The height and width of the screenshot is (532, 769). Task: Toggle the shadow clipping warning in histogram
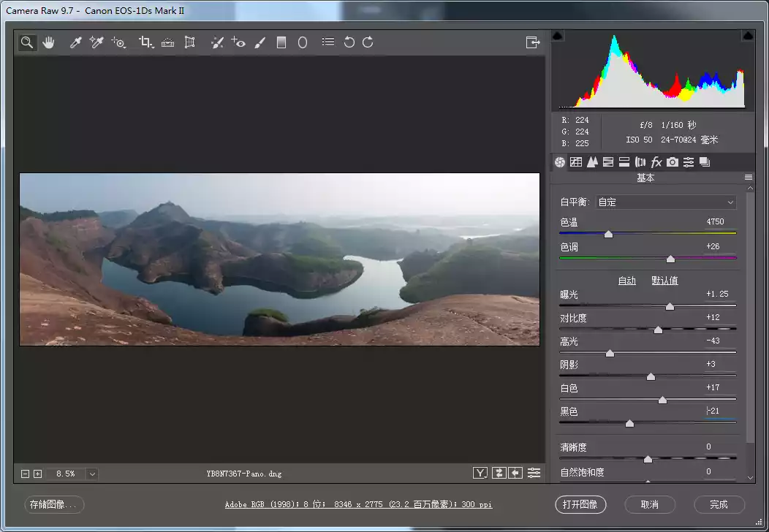pyautogui.click(x=558, y=36)
